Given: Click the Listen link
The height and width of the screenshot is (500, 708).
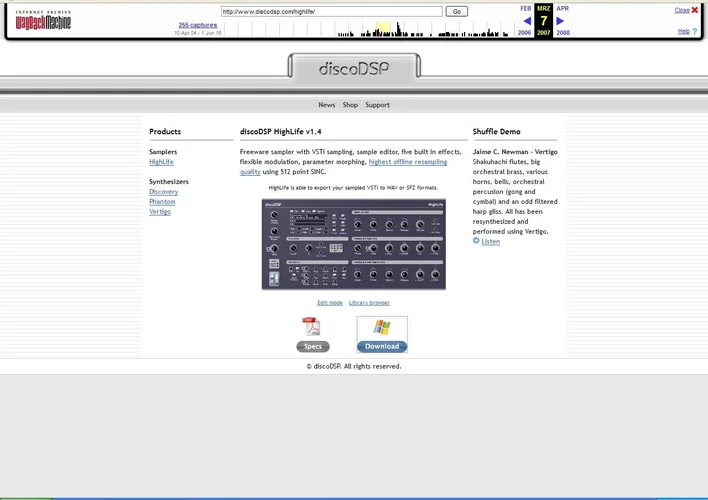Looking at the screenshot, I should click(x=490, y=242).
